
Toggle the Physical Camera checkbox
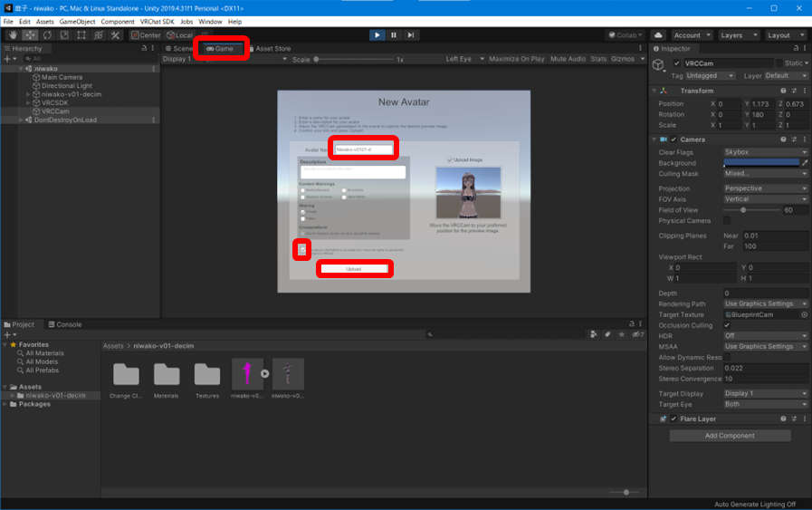point(727,220)
